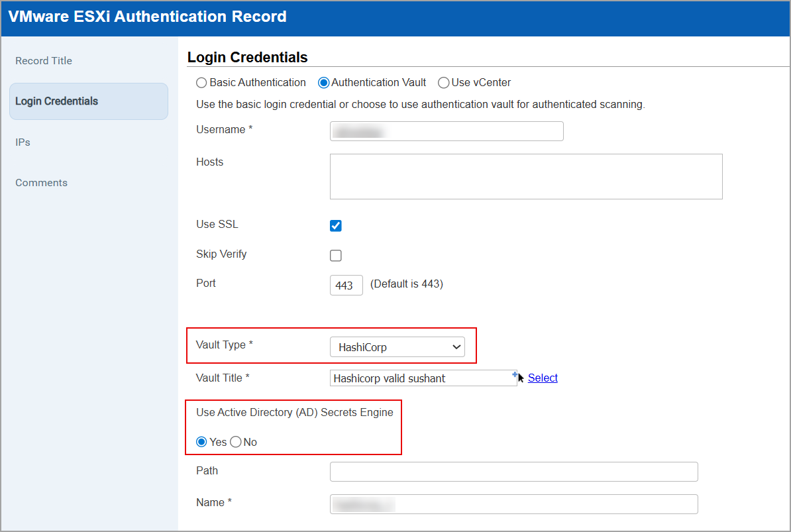The width and height of the screenshot is (791, 532).
Task: Confirm Yes for AD Secrets Engine
Action: click(x=201, y=441)
